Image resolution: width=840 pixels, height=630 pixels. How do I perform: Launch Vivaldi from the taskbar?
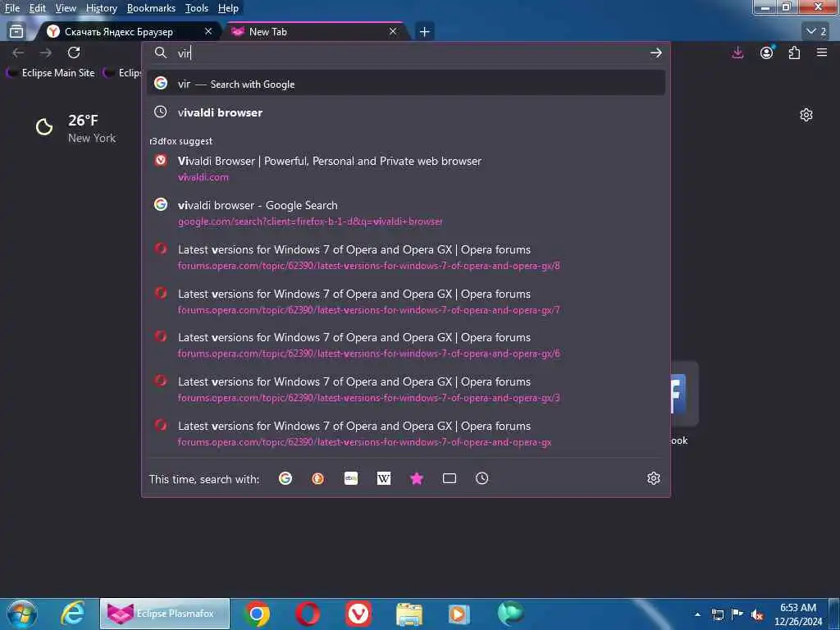tap(358, 614)
